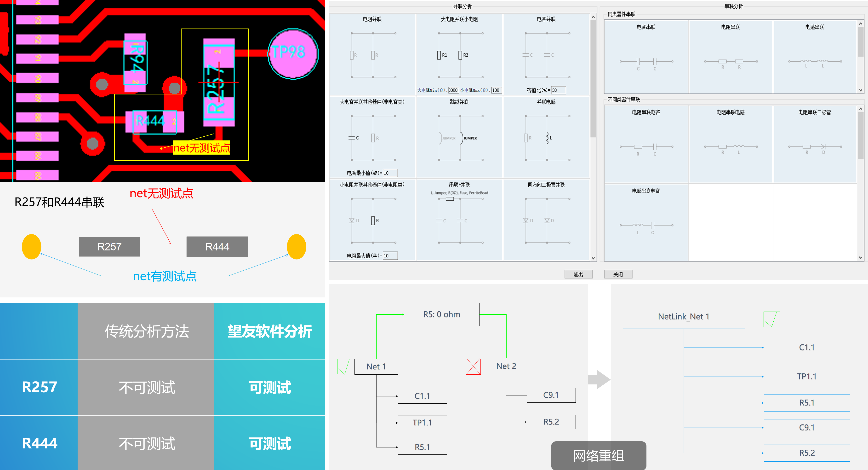The height and width of the screenshot is (470, 868).
Task: Select the 同方向二极管并联 circuit tile
Action: (x=546, y=220)
